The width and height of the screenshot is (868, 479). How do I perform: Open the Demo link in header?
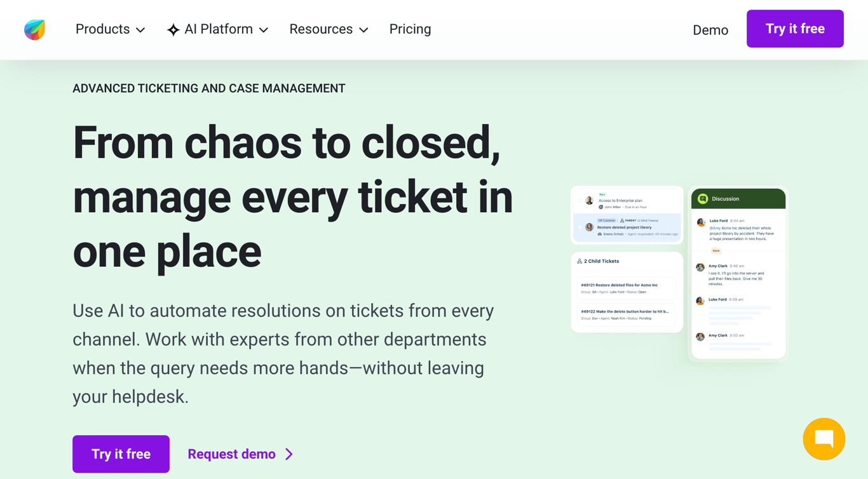point(710,30)
